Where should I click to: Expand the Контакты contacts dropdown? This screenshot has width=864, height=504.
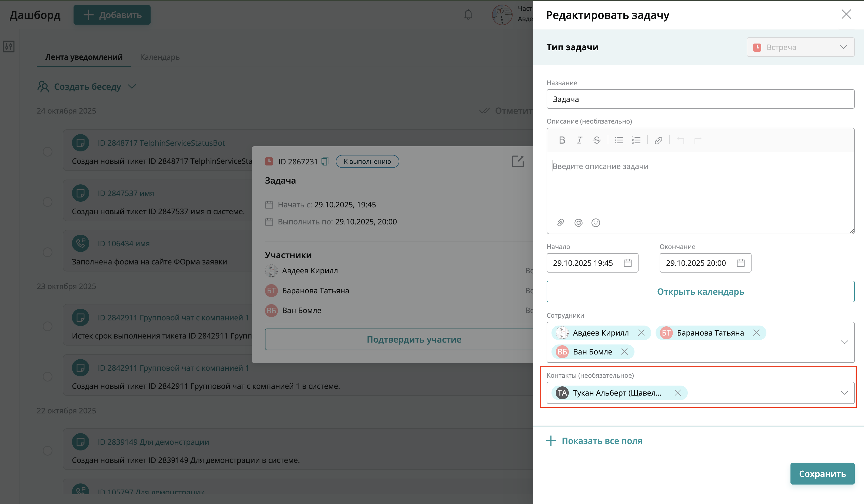click(844, 393)
